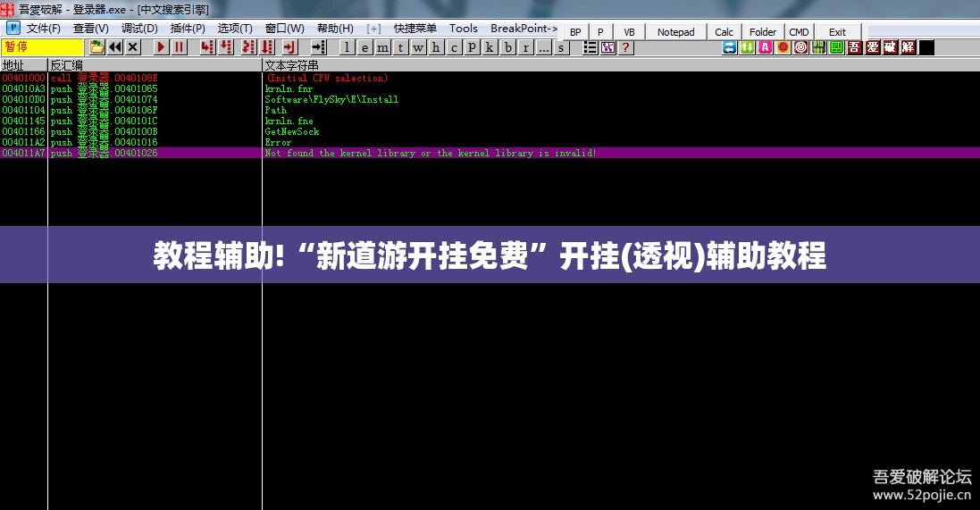Click the Trace Over icon
Screen dimensions: 980x510
tap(267, 47)
